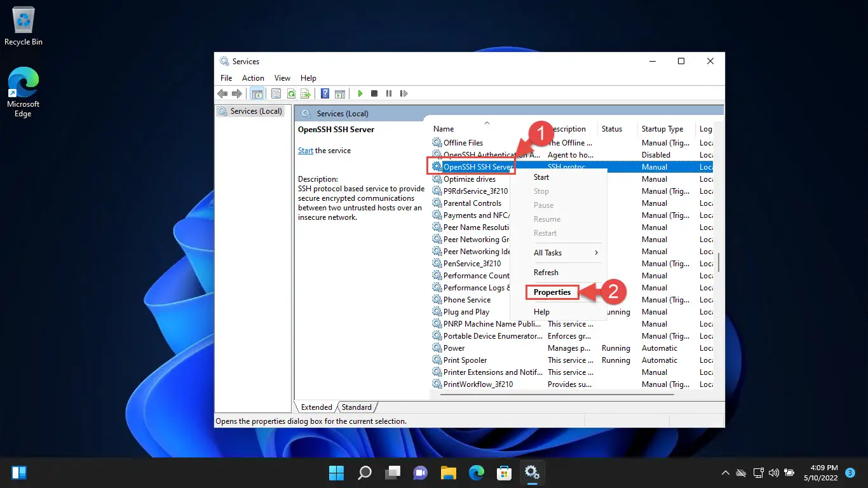The height and width of the screenshot is (488, 868).
Task: Open Microsoft Store from the taskbar
Action: pos(505,473)
